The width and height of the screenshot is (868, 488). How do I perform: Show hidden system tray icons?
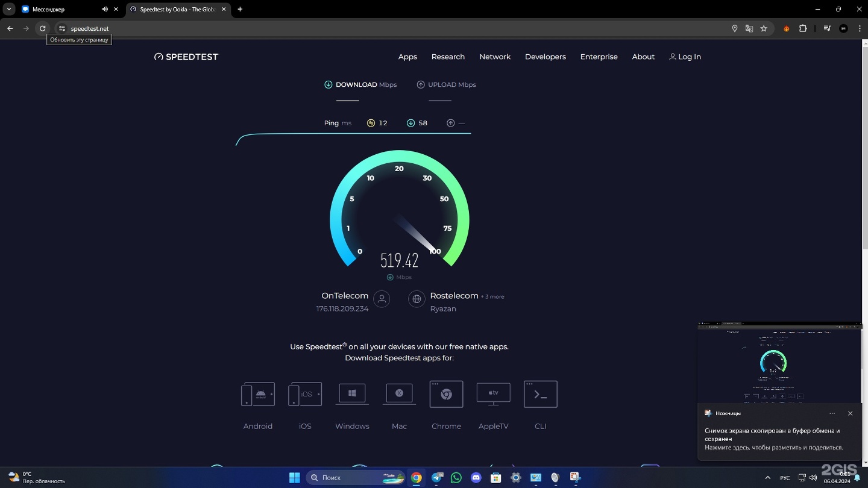[767, 478]
